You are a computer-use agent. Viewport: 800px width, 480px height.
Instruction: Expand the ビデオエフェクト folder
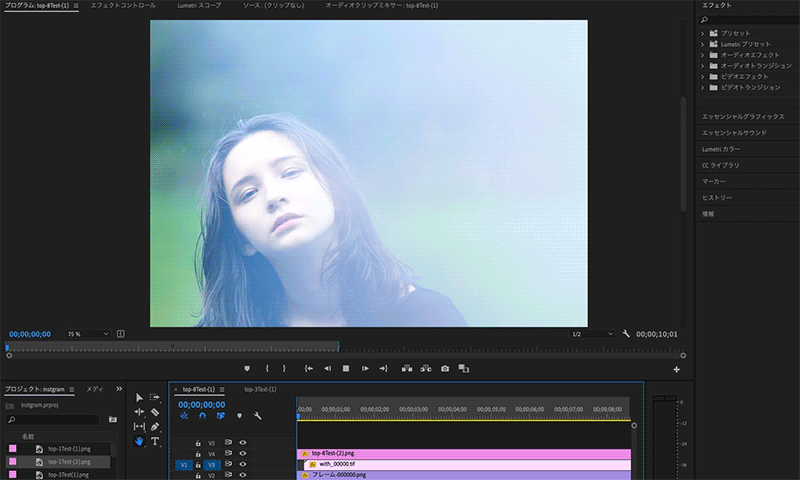point(703,77)
